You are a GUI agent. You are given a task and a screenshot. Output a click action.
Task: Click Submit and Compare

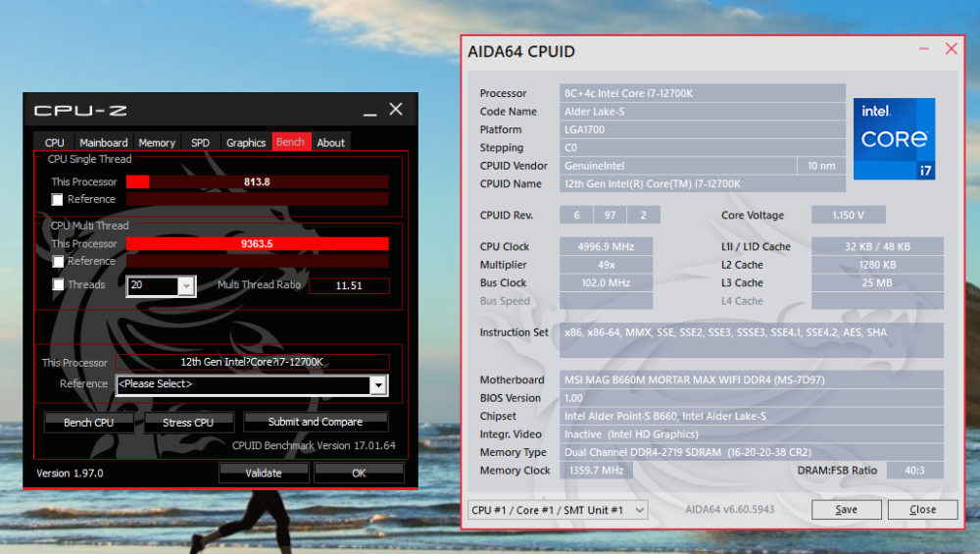tap(315, 422)
